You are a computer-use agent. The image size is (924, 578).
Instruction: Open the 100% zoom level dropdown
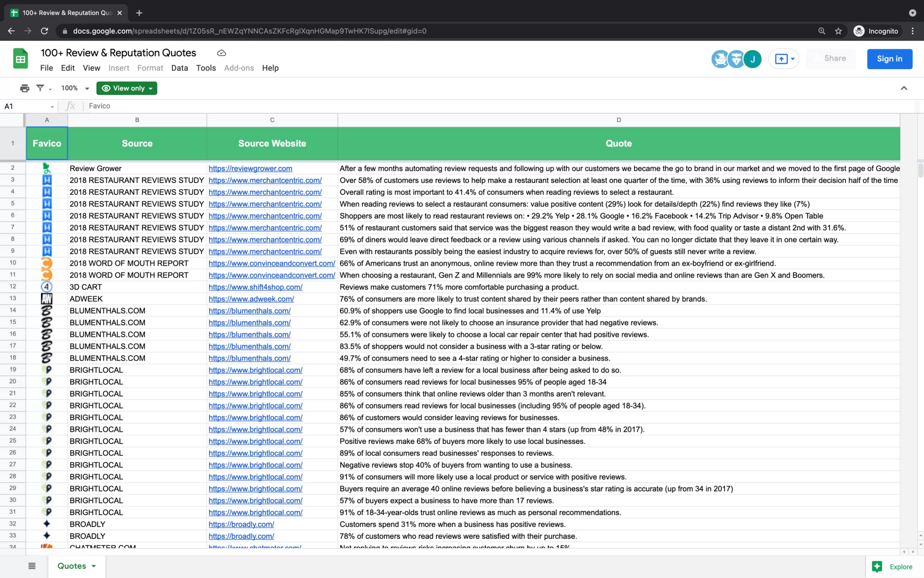pyautogui.click(x=75, y=88)
